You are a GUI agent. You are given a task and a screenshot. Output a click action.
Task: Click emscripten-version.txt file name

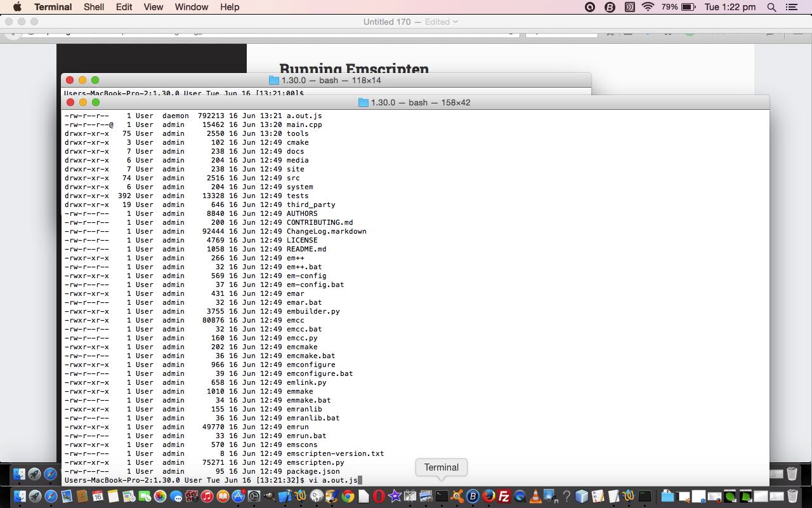point(336,453)
